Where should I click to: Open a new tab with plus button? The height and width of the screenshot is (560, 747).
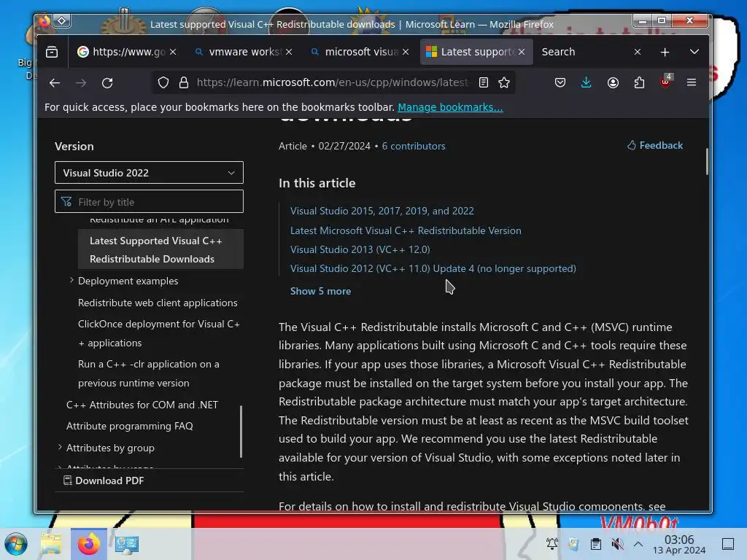point(665,52)
